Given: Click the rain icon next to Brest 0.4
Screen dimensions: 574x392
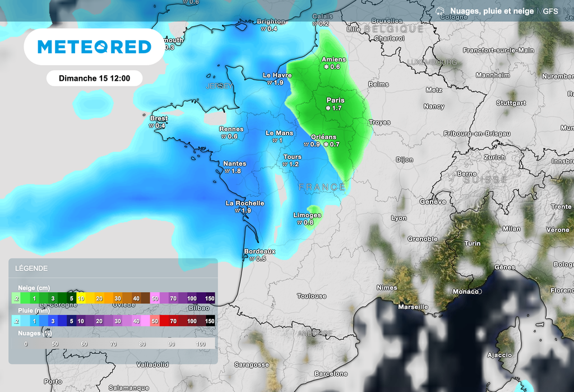Looking at the screenshot, I should 152,125.
